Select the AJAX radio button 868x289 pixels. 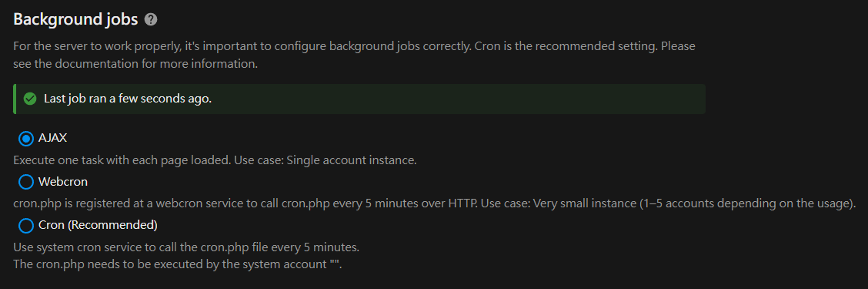pos(26,138)
